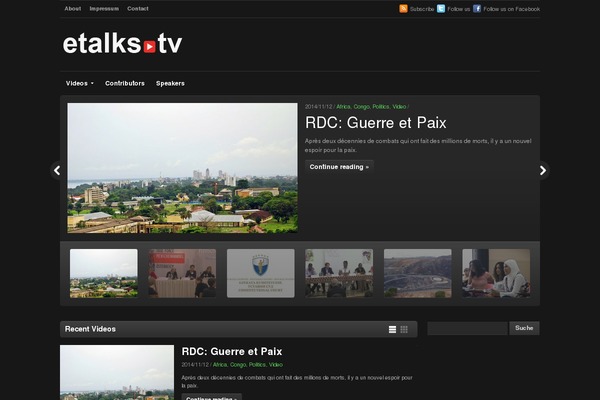Click the orange RSS feed icon
This screenshot has width=600, height=400.
pyautogui.click(x=403, y=8)
